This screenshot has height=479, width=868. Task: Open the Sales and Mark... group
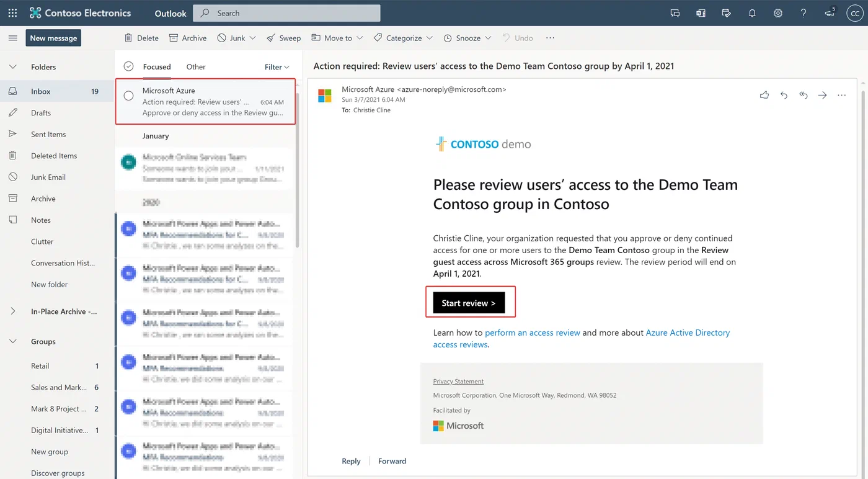(57, 387)
